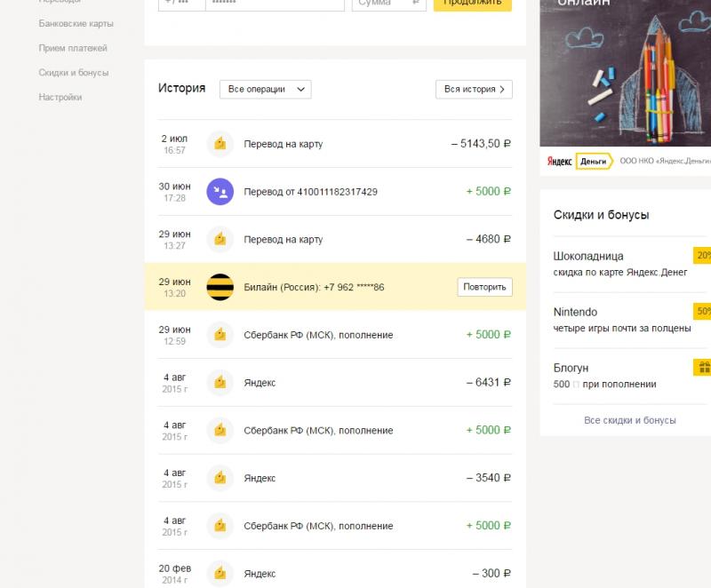Image resolution: width=711 pixels, height=588 pixels.
Task: Click the 20% badge for Шоколадница
Action: point(702,256)
